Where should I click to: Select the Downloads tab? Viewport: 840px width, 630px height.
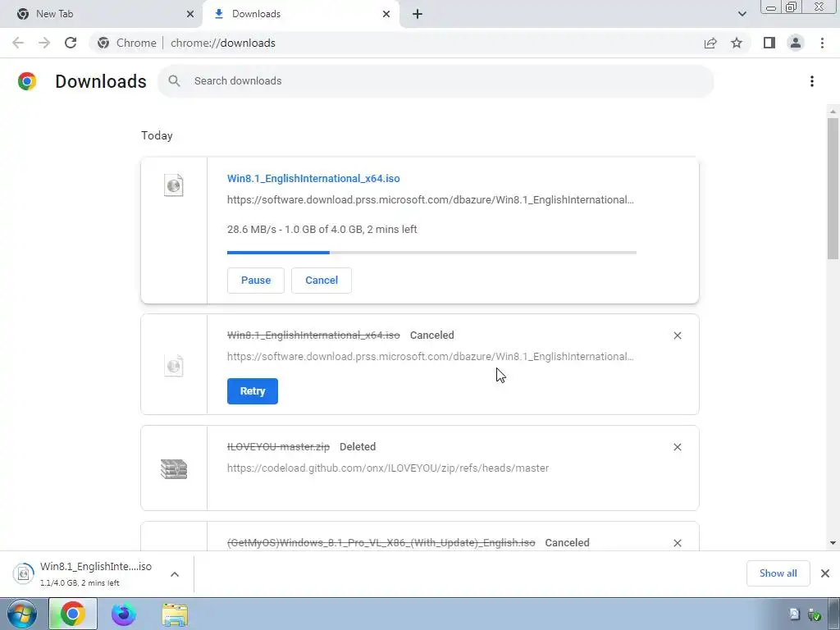coord(300,14)
